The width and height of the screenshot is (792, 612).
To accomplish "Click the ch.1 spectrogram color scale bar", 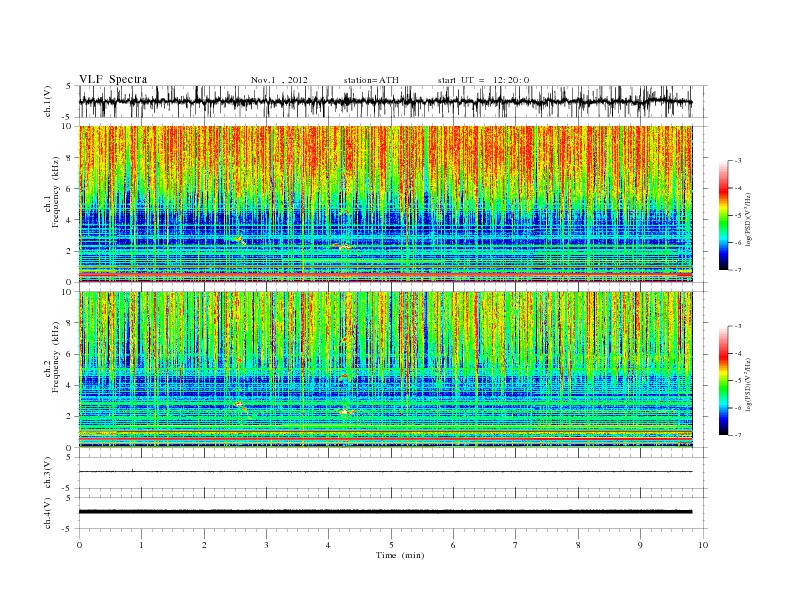I will tap(724, 216).
